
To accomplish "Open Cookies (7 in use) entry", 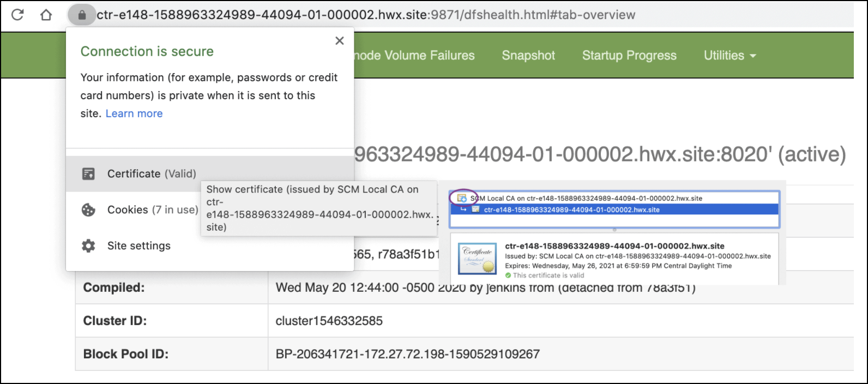I will pos(153,210).
